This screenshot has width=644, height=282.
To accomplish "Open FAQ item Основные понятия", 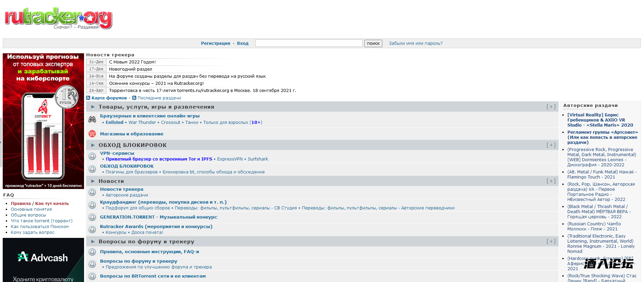I will (31, 209).
